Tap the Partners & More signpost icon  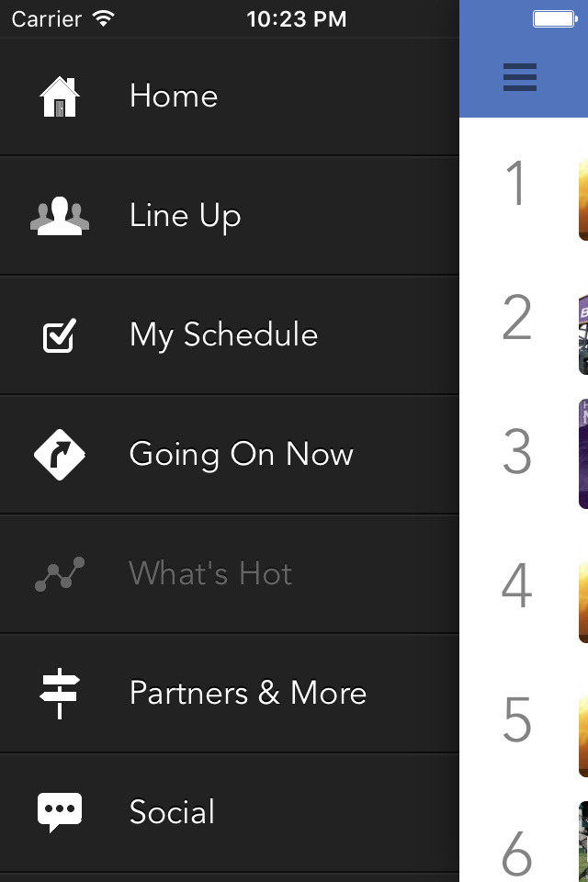pos(60,694)
